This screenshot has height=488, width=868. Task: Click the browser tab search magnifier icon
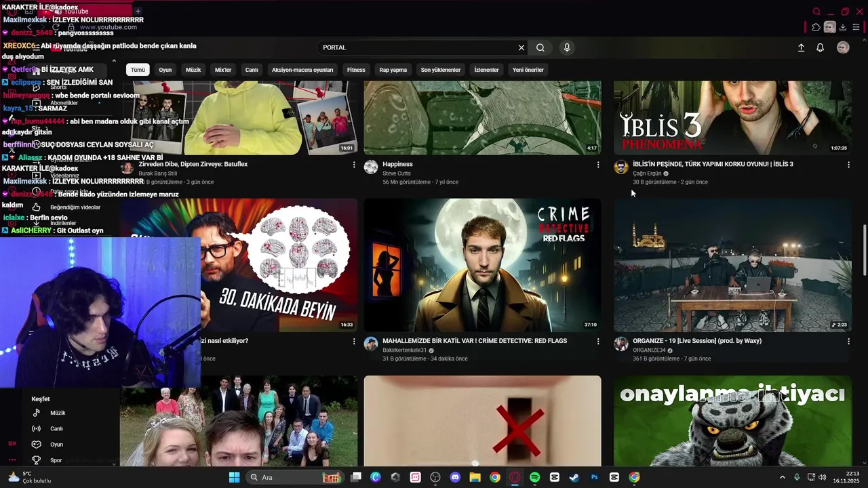(816, 12)
